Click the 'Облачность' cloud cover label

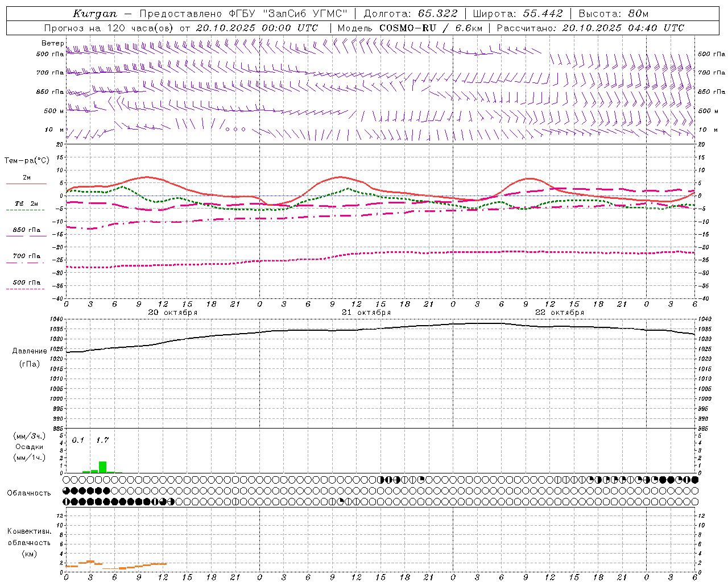tap(29, 493)
